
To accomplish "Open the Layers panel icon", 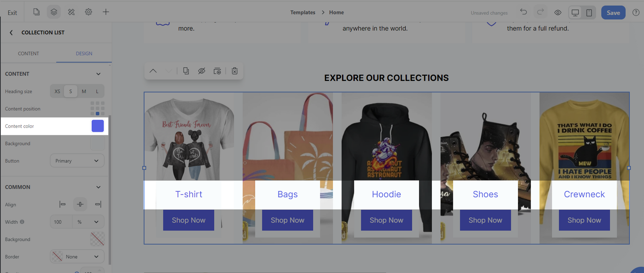I will (54, 12).
